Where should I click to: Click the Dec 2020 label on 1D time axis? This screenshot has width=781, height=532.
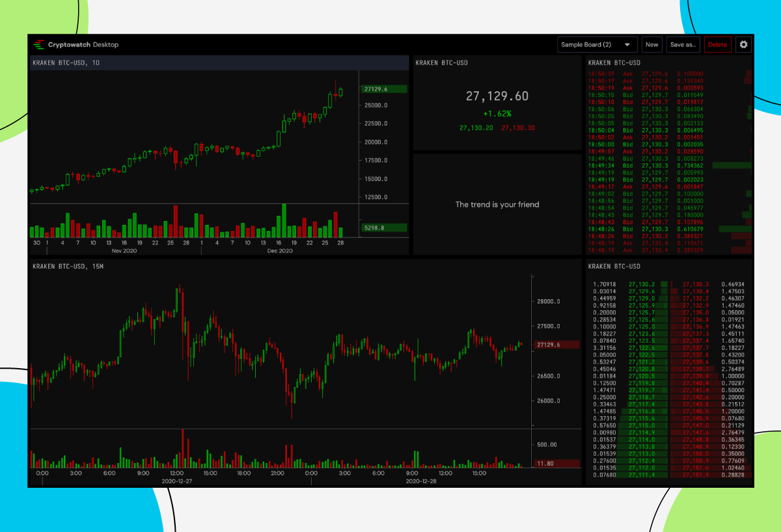280,250
